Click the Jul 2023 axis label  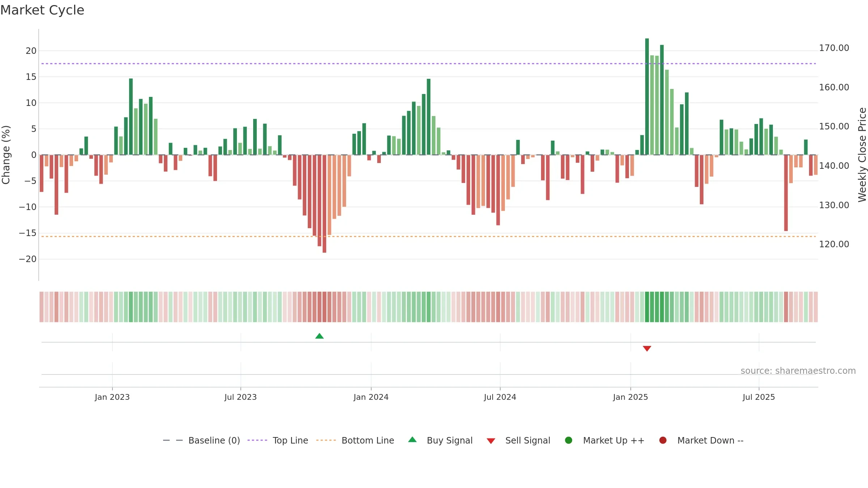tap(241, 397)
